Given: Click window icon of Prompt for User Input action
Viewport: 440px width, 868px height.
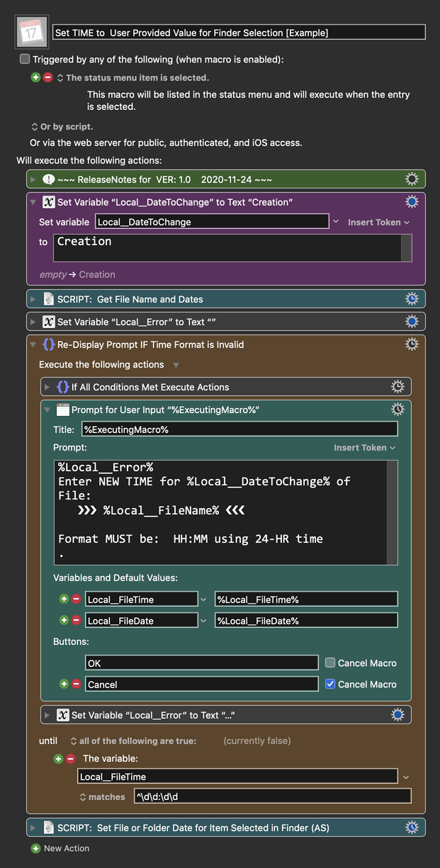Looking at the screenshot, I should pos(62,410).
